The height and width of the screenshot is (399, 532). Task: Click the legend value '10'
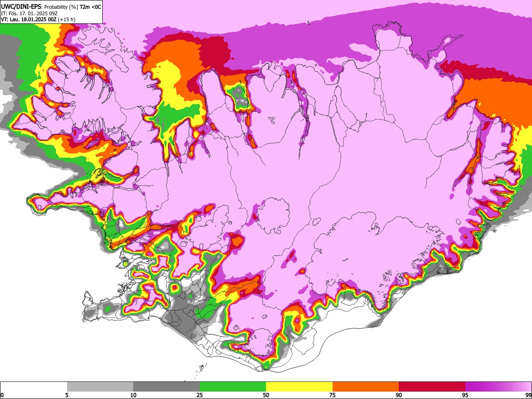133,395
